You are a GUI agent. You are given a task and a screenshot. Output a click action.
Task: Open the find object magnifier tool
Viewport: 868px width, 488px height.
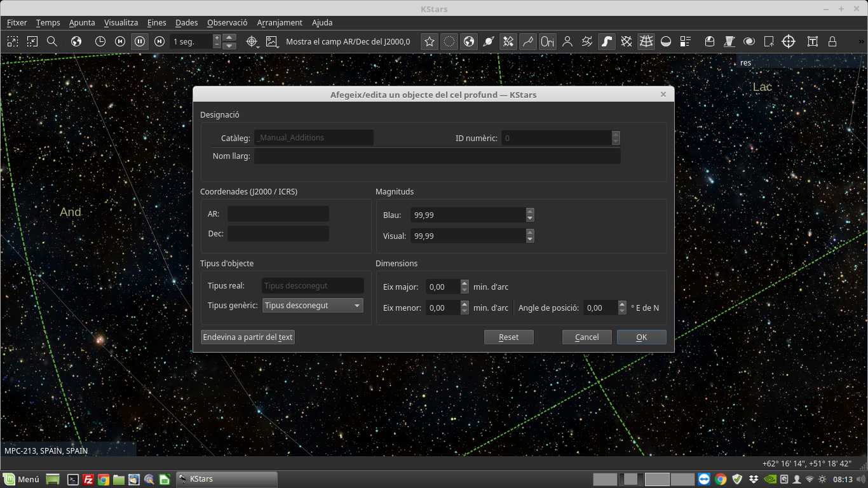point(52,41)
